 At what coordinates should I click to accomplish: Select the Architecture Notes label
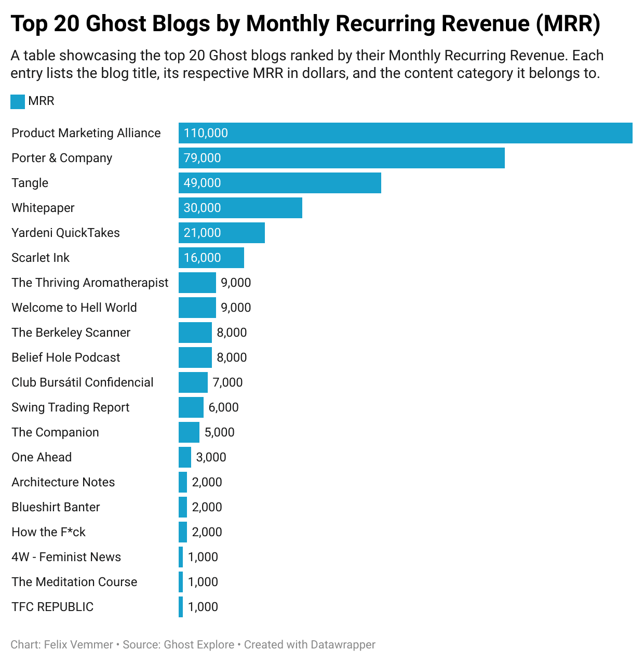point(63,482)
